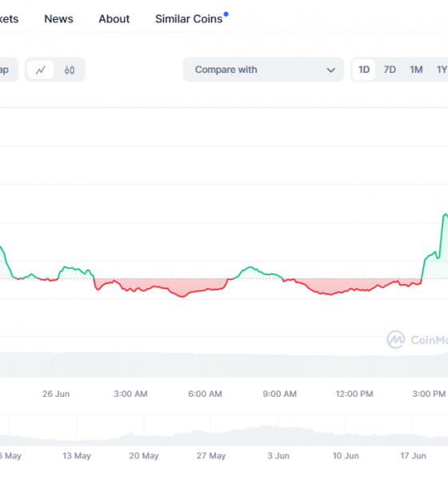Image resolution: width=448 pixels, height=480 pixels.
Task: Click the blue dot beside Similar Coins
Action: point(226,14)
